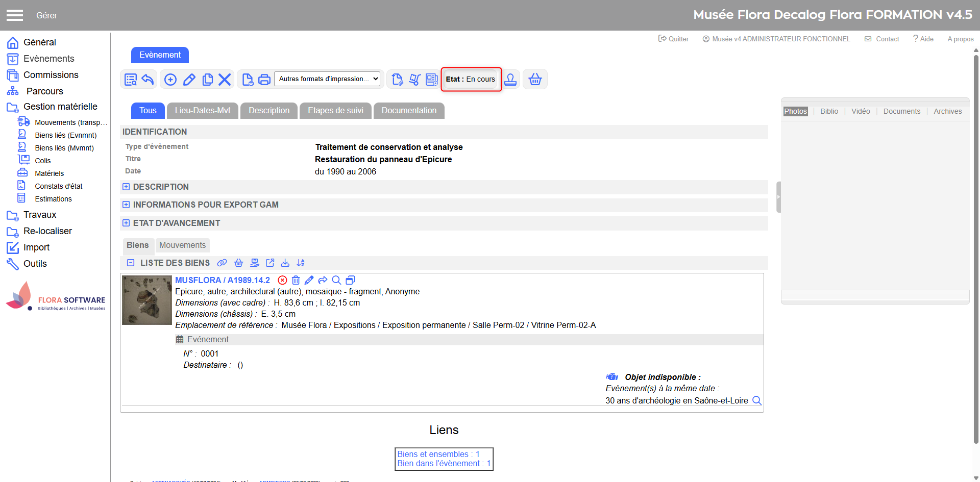Open the Autres formats d'impression dropdown

click(328, 79)
